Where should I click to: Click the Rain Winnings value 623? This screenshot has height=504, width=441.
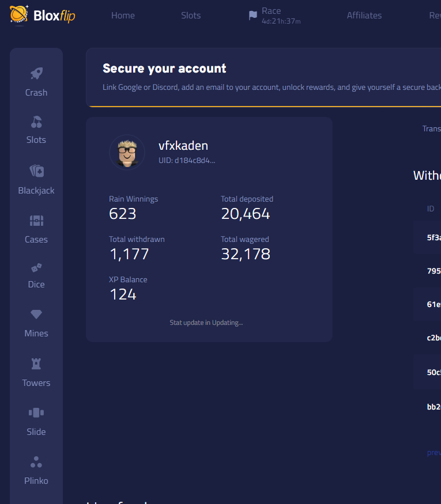[x=123, y=214]
